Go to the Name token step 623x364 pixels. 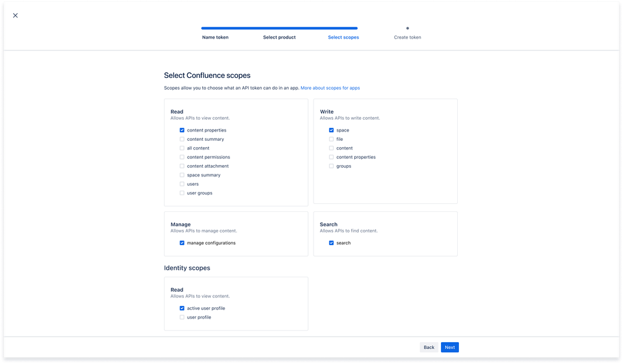[x=215, y=37]
